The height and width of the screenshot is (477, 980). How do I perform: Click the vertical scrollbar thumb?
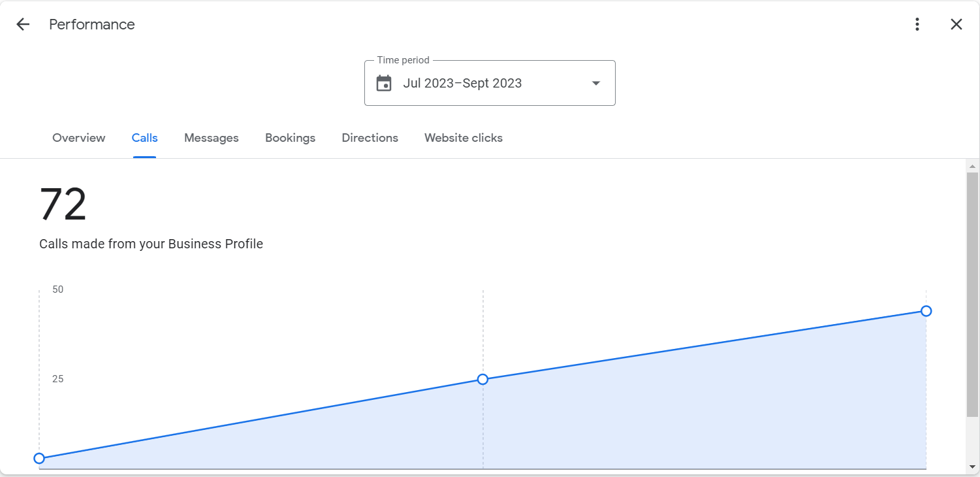pos(972,294)
